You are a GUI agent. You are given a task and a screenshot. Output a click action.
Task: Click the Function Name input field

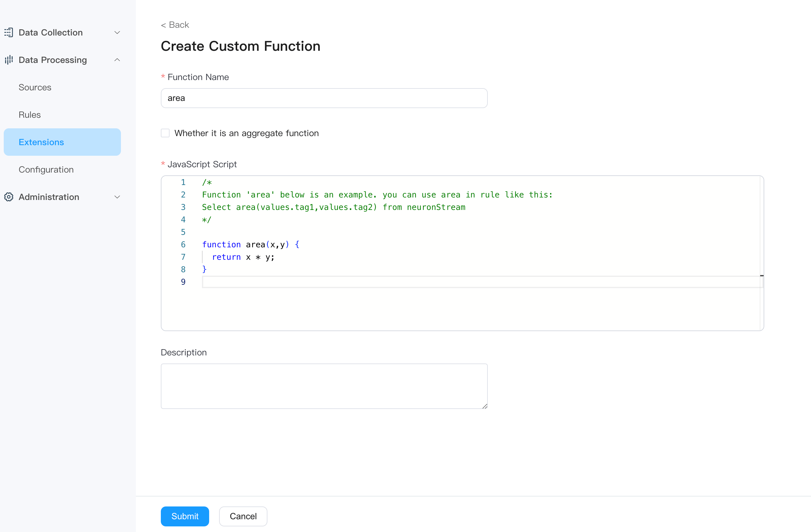point(324,98)
